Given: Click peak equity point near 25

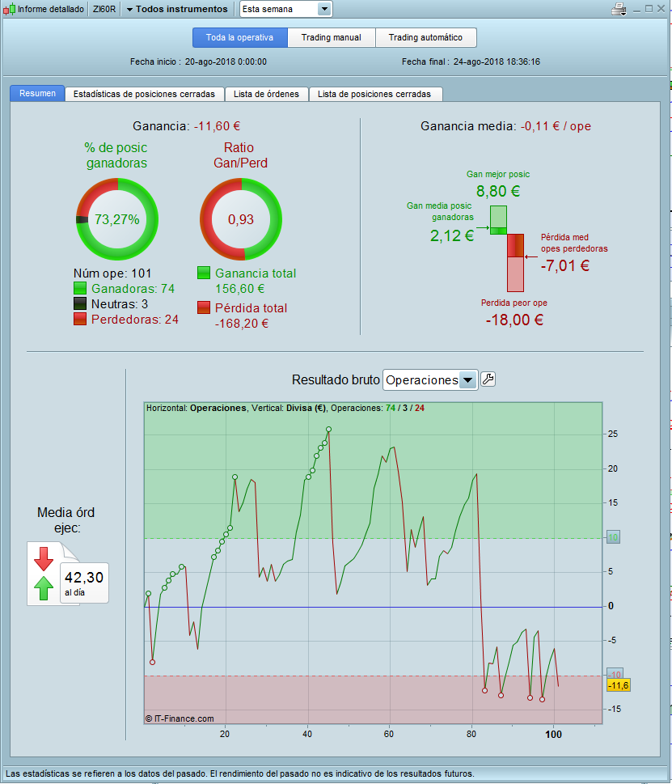Looking at the screenshot, I should (329, 430).
